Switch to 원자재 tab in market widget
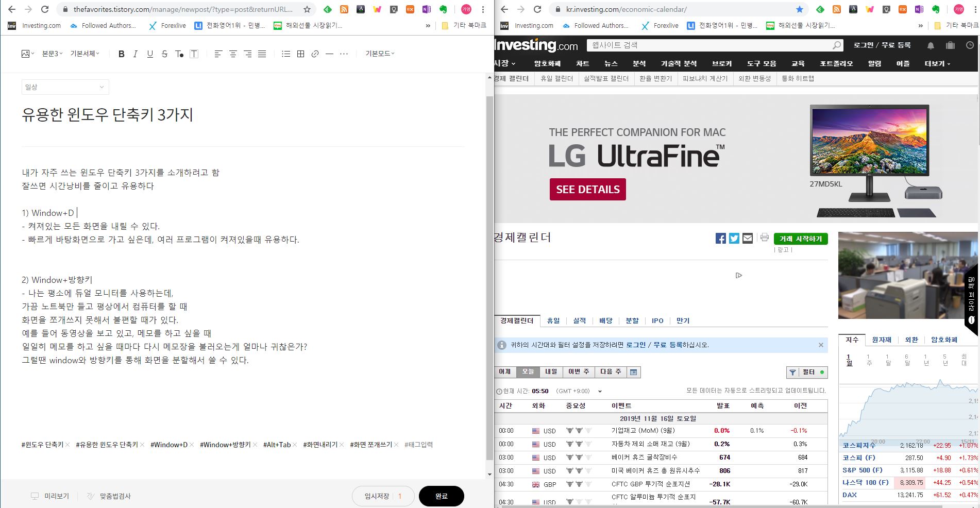 882,340
